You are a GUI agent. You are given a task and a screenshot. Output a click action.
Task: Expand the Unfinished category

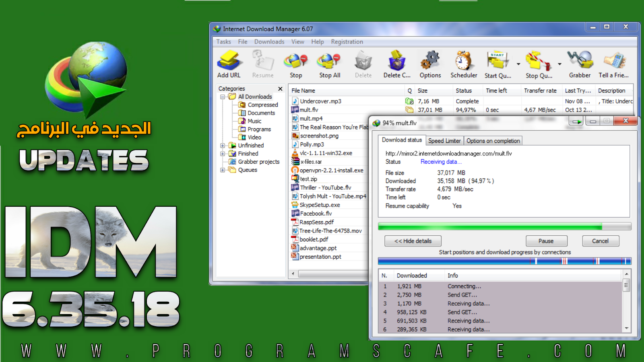tap(223, 146)
